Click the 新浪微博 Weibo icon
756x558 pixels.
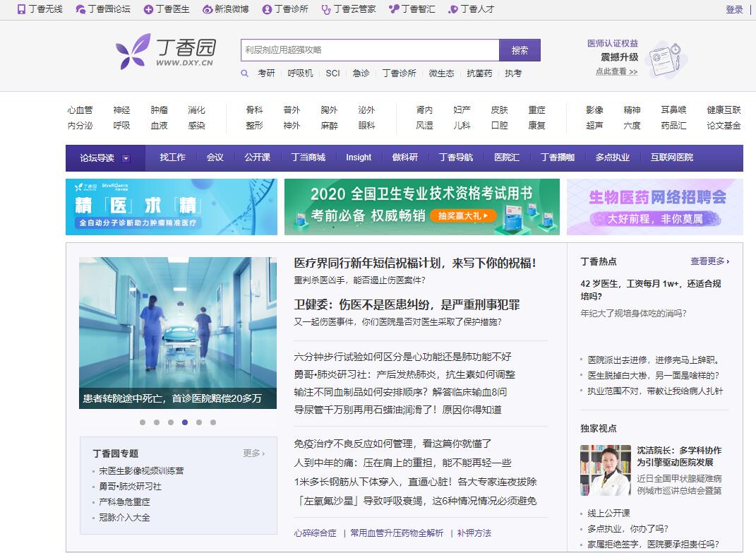pyautogui.click(x=208, y=9)
